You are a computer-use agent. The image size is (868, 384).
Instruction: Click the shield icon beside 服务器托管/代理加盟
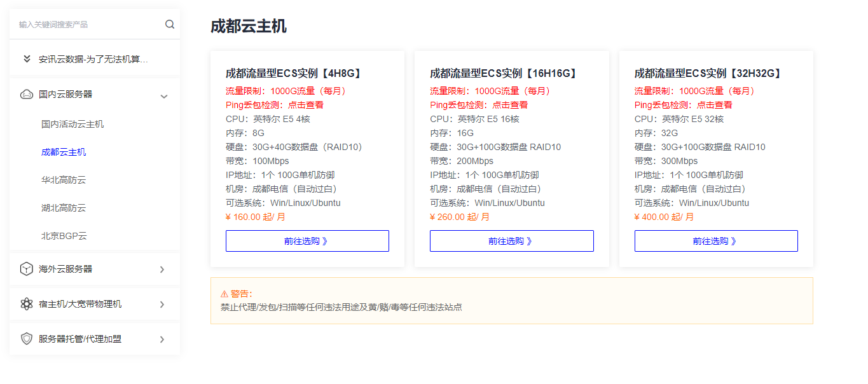click(26, 339)
